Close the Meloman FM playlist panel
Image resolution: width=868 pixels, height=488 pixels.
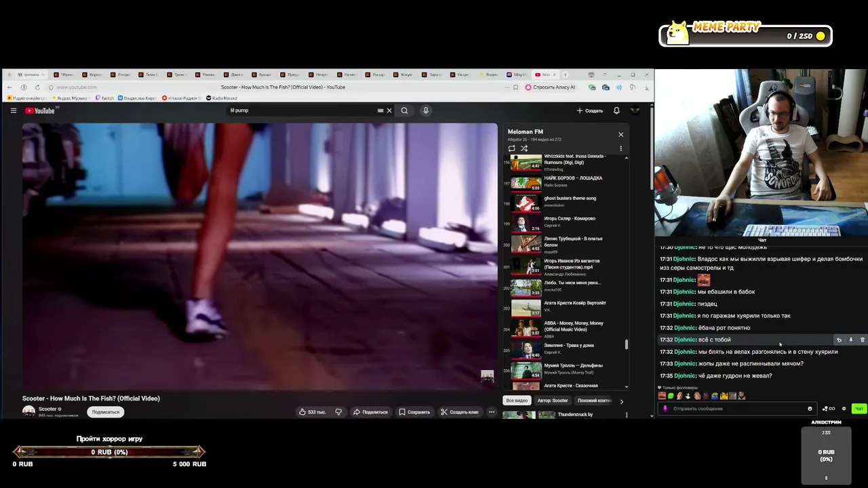620,134
